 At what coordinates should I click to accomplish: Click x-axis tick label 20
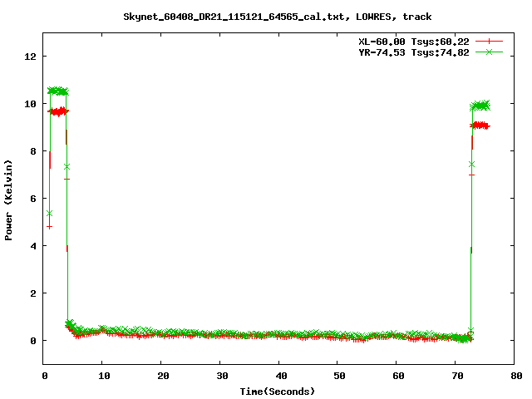[163, 376]
